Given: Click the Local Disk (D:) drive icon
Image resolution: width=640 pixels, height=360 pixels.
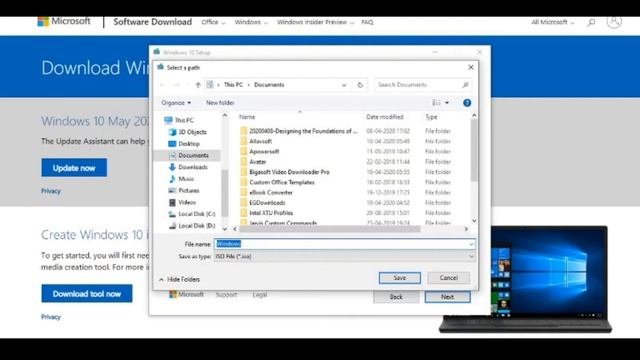Looking at the screenshot, I should coord(172,226).
